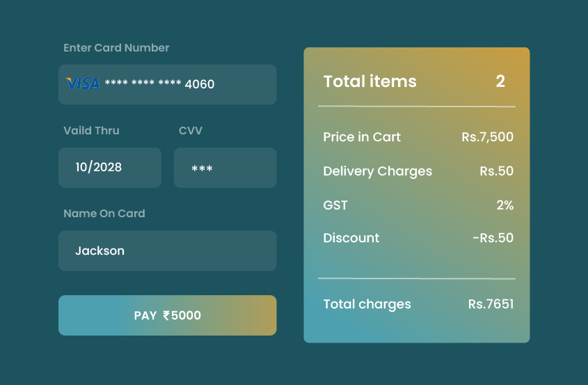The width and height of the screenshot is (588, 385).
Task: Click the GST 2% value
Action: pos(504,205)
